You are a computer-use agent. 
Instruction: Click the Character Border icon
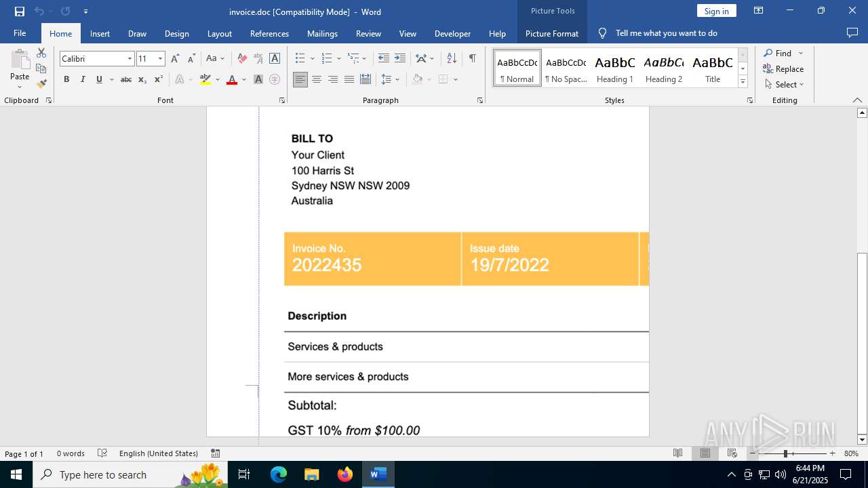point(275,58)
